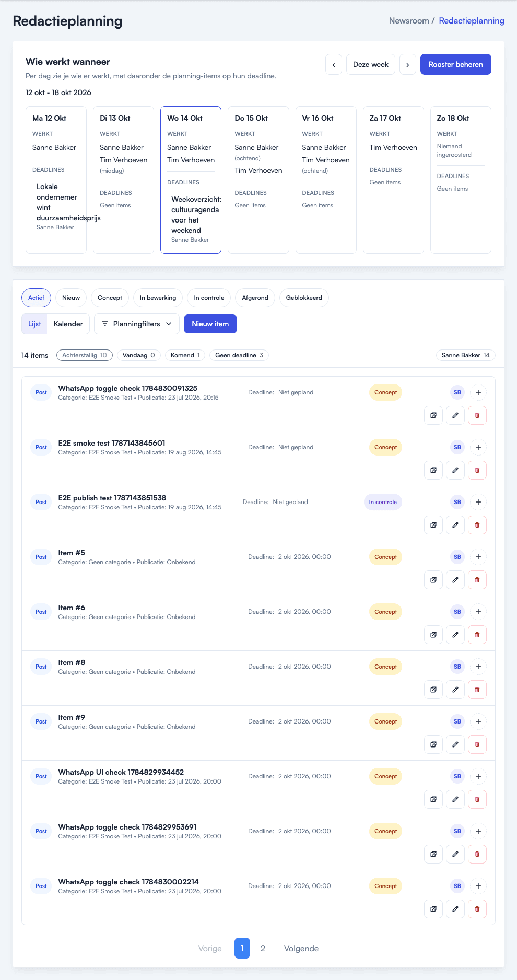Select the Lijst view tab
517x980 pixels.
pos(34,324)
